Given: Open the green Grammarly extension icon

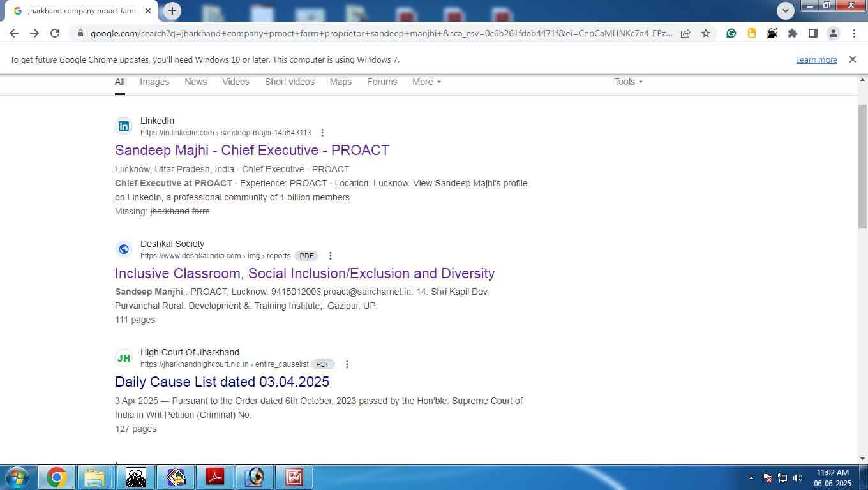Looking at the screenshot, I should 731,33.
